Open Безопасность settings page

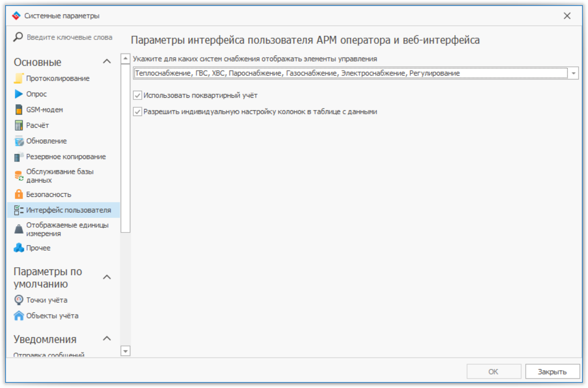(x=49, y=194)
